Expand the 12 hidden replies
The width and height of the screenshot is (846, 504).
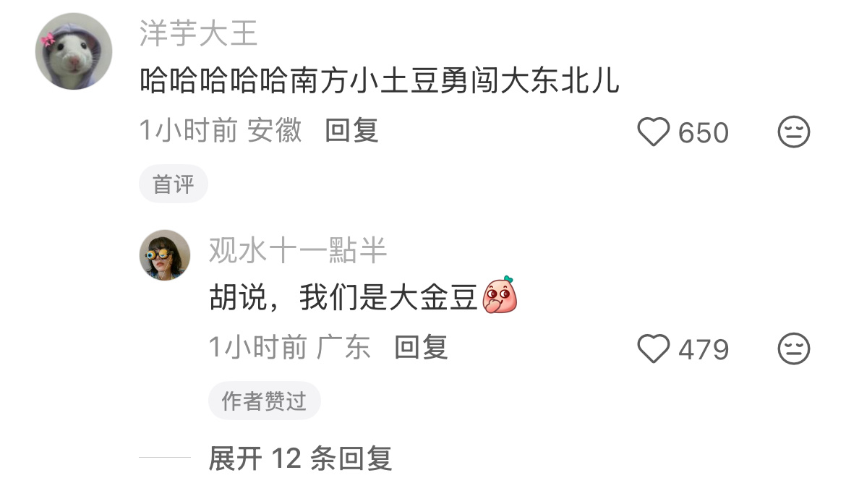(300, 458)
